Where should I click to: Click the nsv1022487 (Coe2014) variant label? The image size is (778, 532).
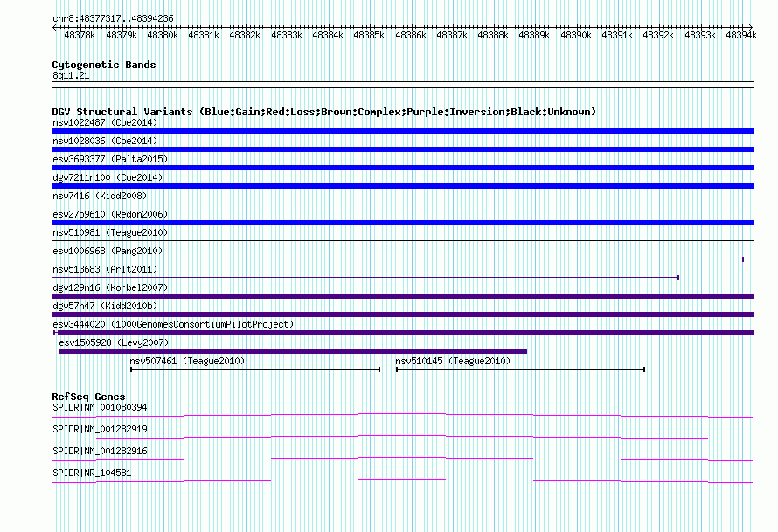coord(105,122)
